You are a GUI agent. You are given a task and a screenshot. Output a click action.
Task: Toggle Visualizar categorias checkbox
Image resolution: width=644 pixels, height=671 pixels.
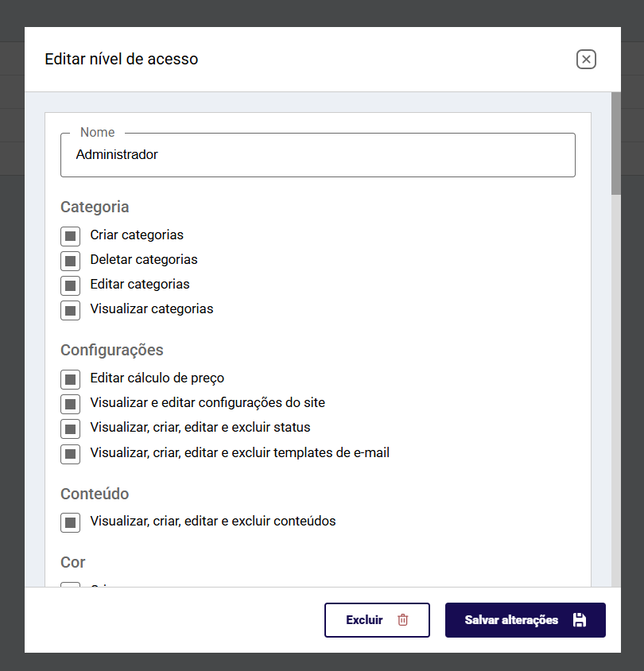[x=70, y=310]
